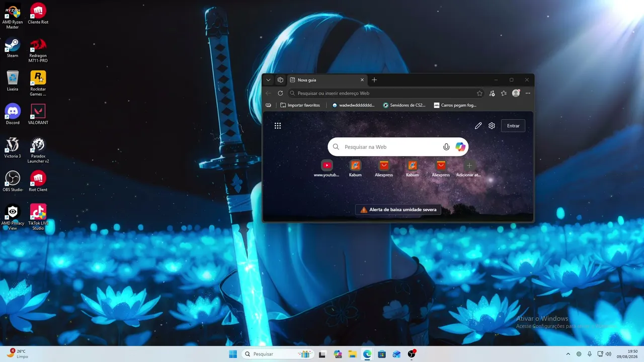Click the pencil edit icon on new tab page
Screen dimensions: 644x362
[478, 126]
